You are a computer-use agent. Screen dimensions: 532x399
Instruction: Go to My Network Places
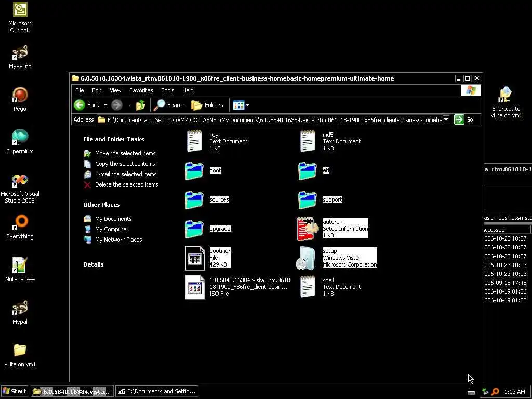coord(118,240)
